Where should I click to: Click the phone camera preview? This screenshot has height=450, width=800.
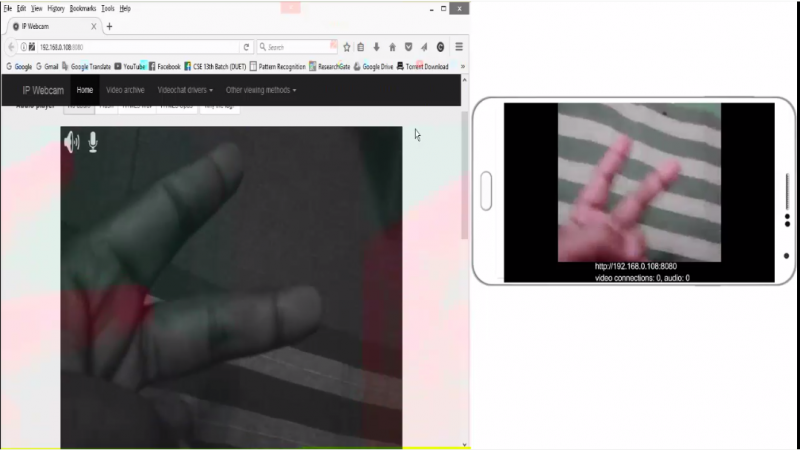click(639, 182)
